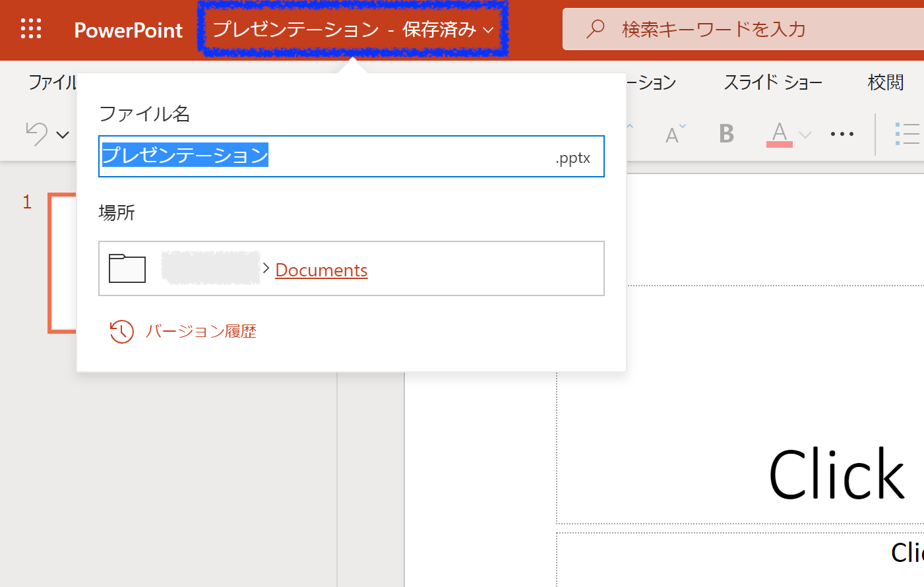The height and width of the screenshot is (587, 924).
Task: Click the undo arrow icon
Action: click(37, 134)
